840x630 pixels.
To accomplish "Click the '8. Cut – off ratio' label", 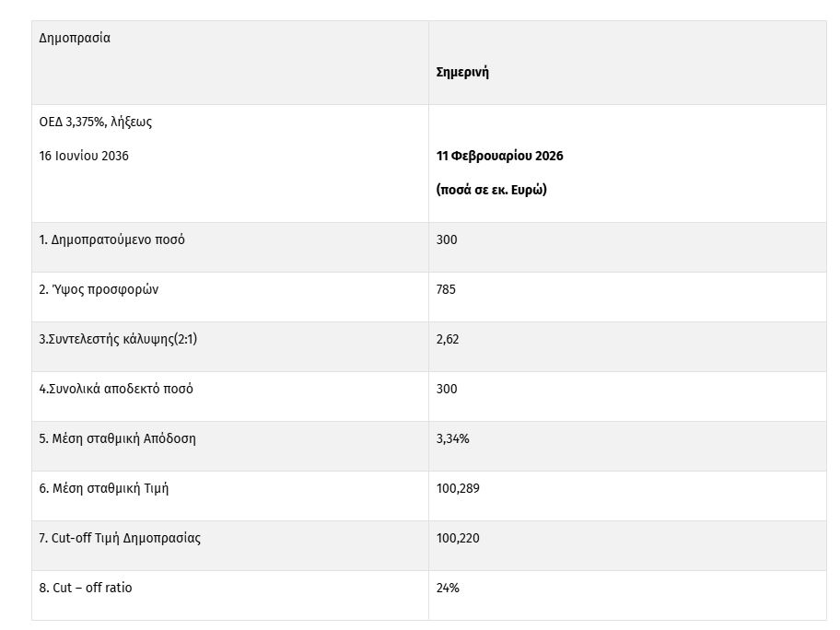I will (86, 588).
